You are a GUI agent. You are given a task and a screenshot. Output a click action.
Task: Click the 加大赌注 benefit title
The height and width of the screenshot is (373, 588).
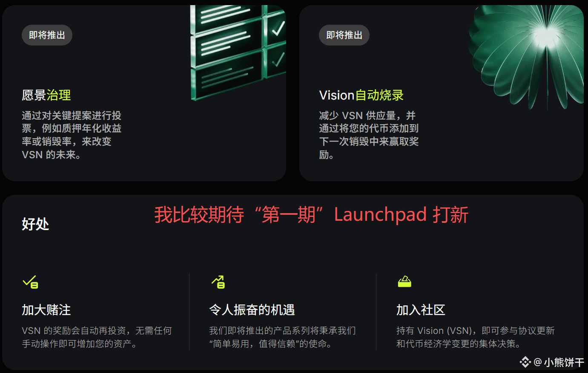pyautogui.click(x=46, y=310)
